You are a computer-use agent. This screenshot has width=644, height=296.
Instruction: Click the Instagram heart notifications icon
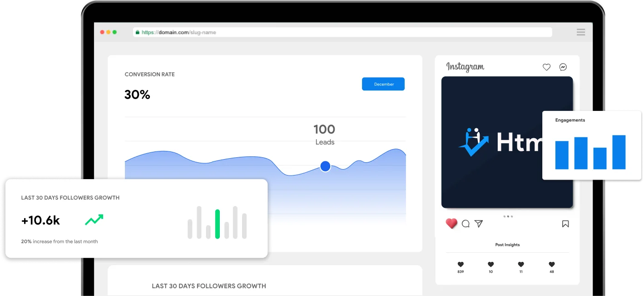click(546, 67)
